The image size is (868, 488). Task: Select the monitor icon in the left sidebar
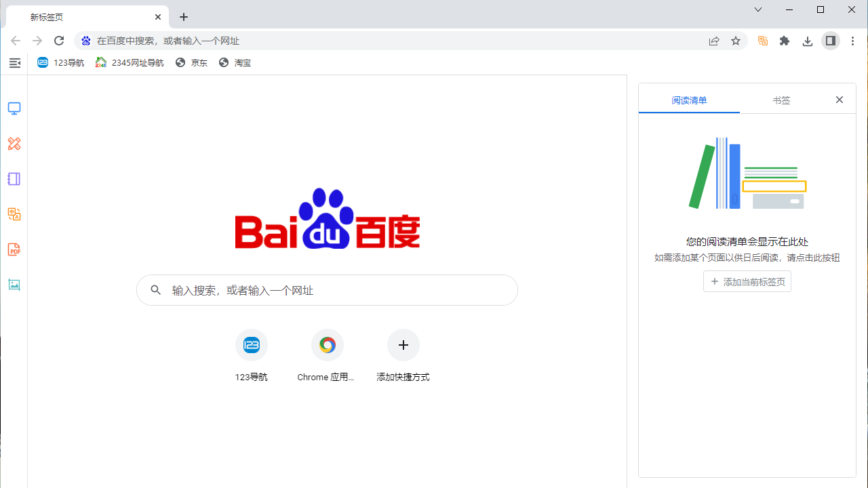point(14,108)
